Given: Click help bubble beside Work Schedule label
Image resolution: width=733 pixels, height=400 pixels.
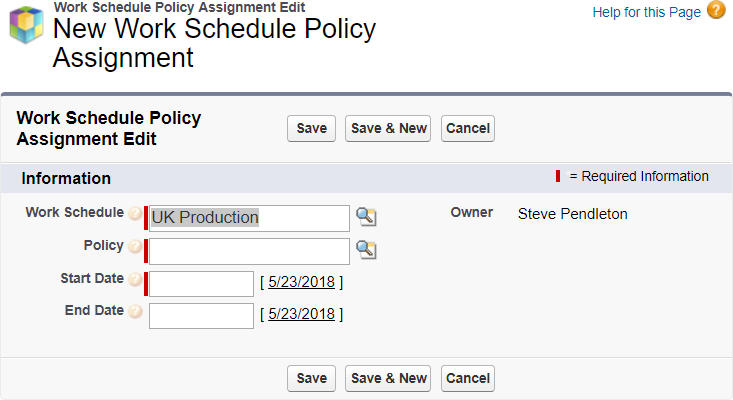Looking at the screenshot, I should pos(135,213).
